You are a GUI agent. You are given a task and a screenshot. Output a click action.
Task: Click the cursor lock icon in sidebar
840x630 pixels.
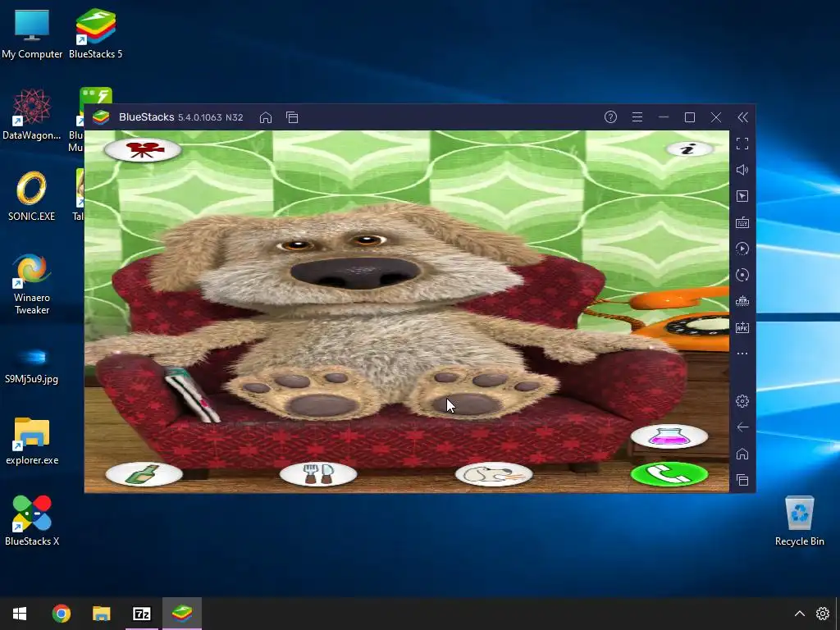742,196
